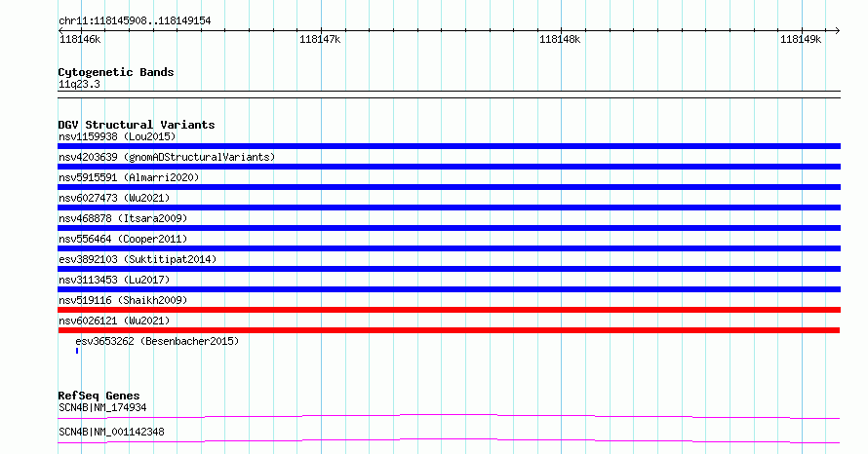
Task: Click the red bar for nsv519116 (Shaikh2009)
Action: coord(449,310)
